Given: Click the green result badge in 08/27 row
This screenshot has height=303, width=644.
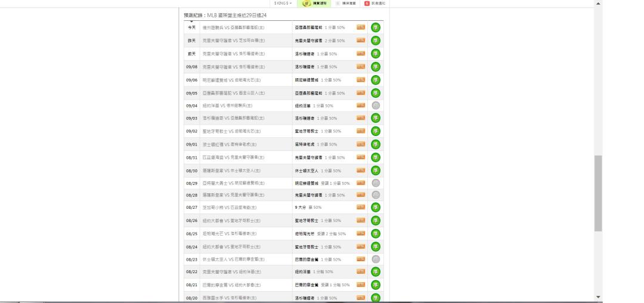Looking at the screenshot, I should click(376, 208).
